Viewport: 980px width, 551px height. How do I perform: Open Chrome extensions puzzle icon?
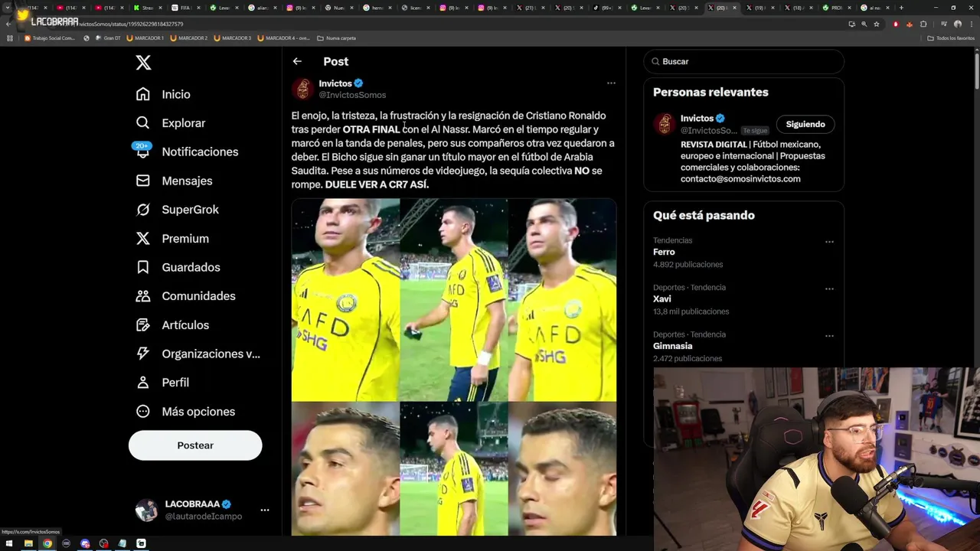(x=923, y=24)
